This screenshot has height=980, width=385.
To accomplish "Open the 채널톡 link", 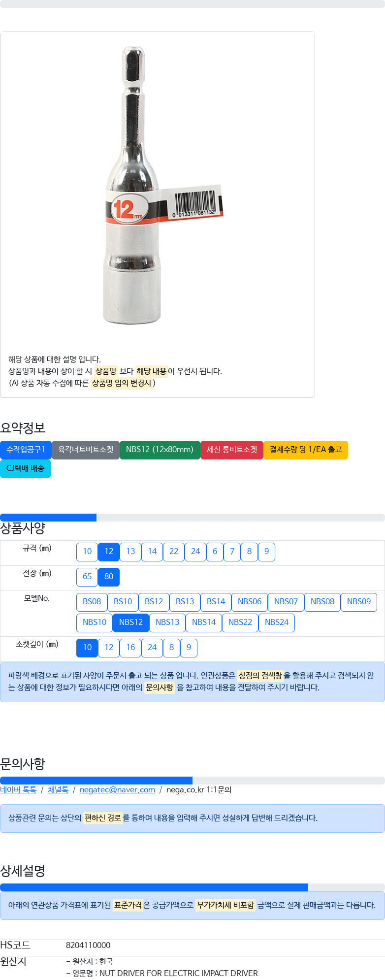I will tap(58, 790).
